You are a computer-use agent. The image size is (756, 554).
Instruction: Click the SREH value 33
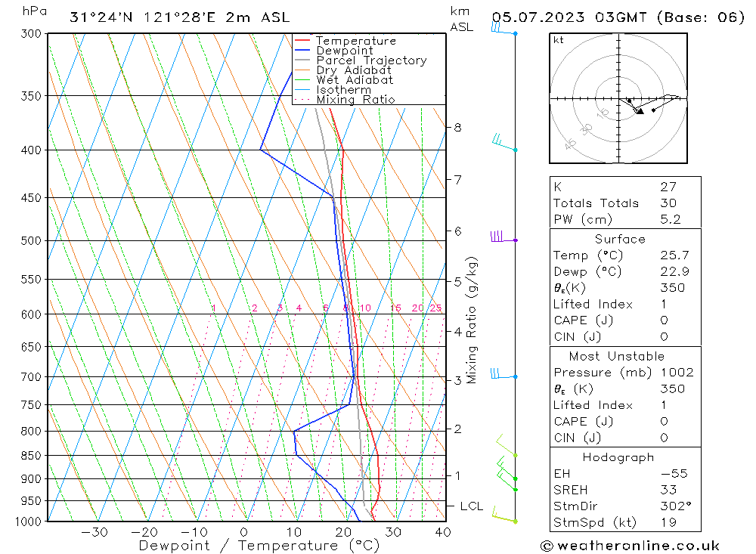[x=668, y=490]
